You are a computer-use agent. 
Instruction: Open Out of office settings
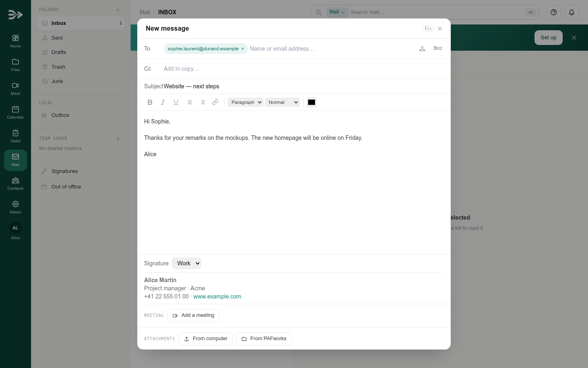click(80, 187)
